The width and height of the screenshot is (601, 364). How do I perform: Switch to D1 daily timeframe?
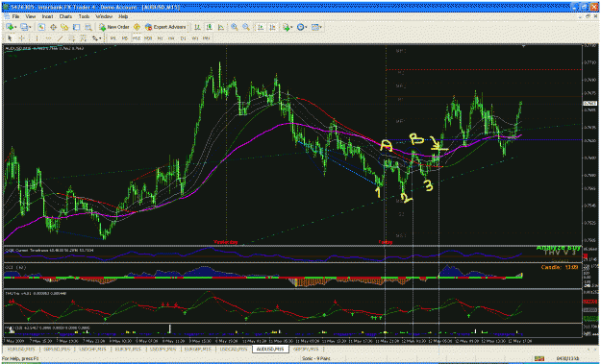click(x=184, y=38)
